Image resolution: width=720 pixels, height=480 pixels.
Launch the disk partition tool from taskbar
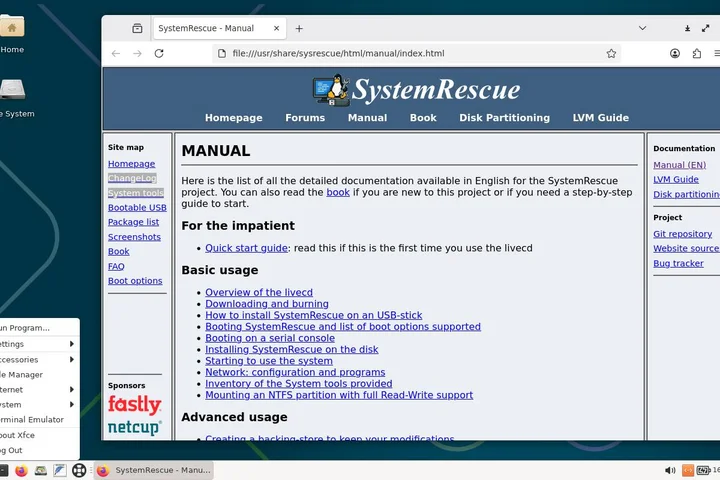click(40, 470)
